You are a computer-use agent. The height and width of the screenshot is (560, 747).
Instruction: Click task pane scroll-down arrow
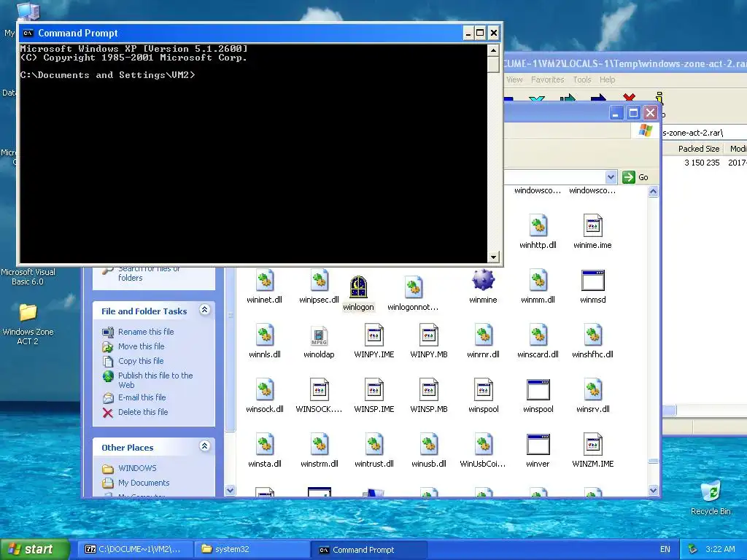point(230,490)
